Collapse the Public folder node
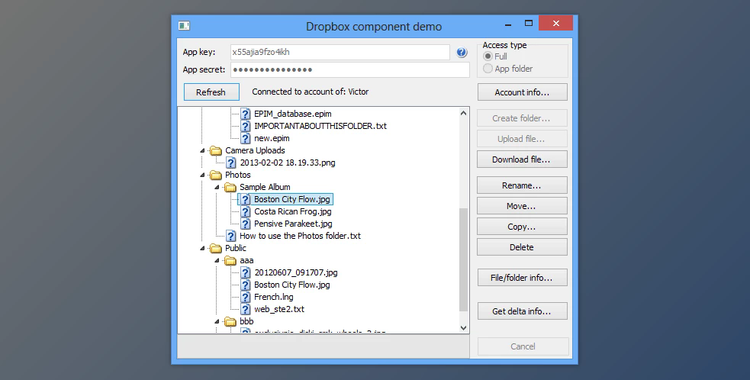This screenshot has height=380, width=750. [x=202, y=248]
